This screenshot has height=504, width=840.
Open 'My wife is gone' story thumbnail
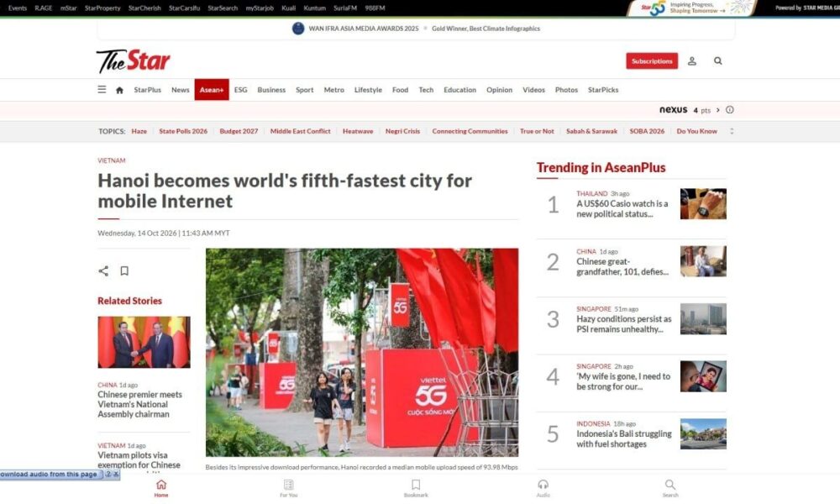(x=703, y=376)
